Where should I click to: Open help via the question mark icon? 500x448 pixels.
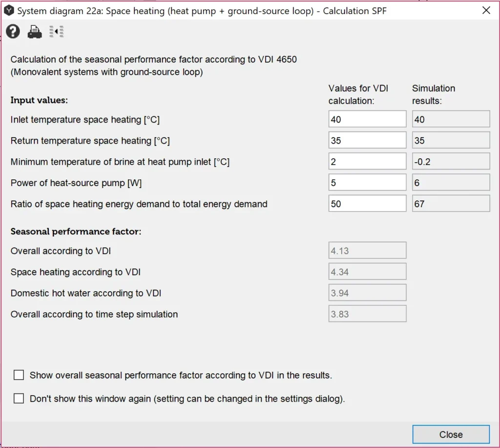[x=13, y=32]
